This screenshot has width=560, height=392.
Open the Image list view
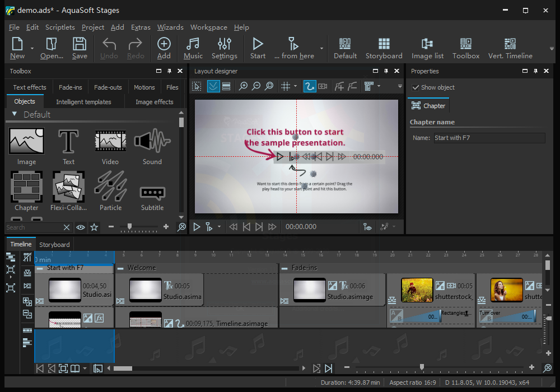(x=427, y=48)
